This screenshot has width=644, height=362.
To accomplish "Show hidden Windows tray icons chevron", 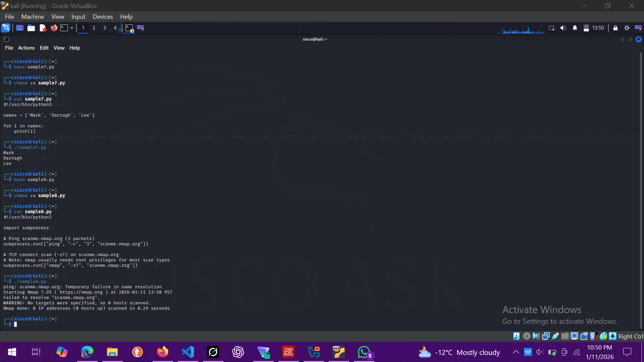I will tap(516, 352).
